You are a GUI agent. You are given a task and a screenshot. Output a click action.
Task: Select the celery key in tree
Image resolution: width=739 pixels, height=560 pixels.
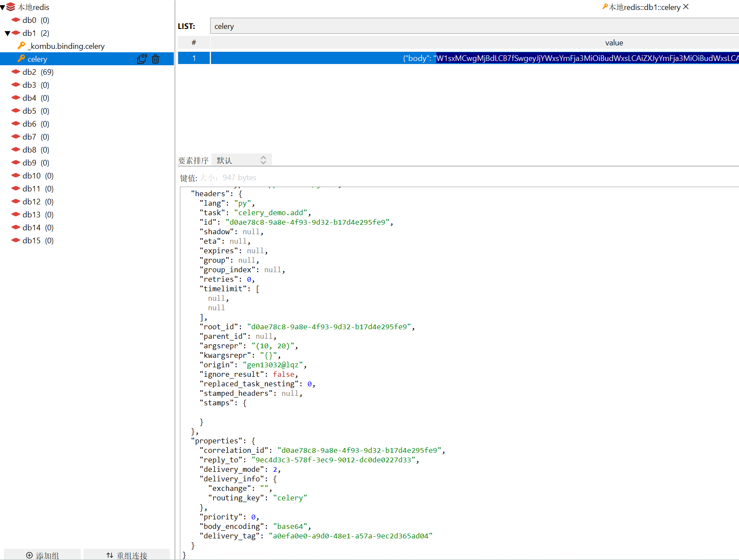[37, 59]
